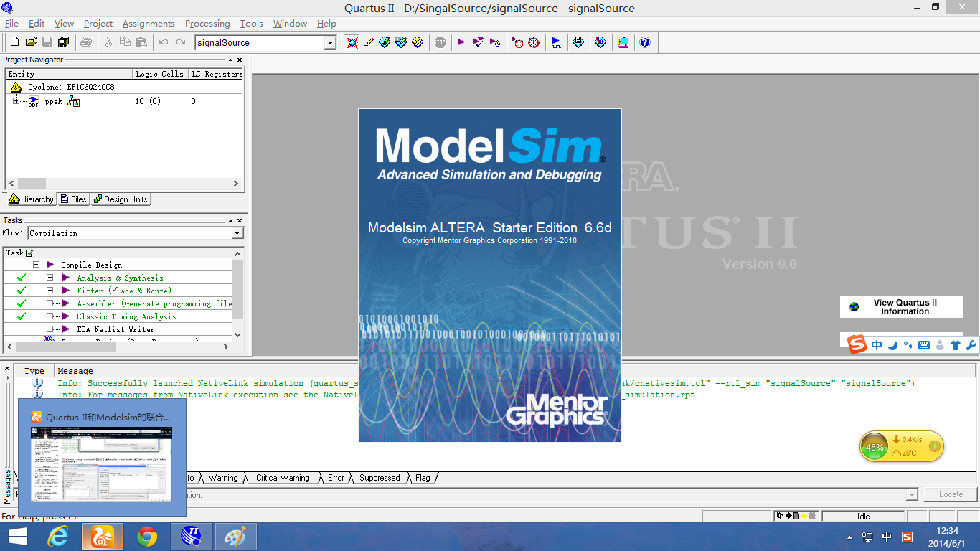The height and width of the screenshot is (551, 980).
Task: Click the wrench icon on Sogou bar
Action: (971, 345)
